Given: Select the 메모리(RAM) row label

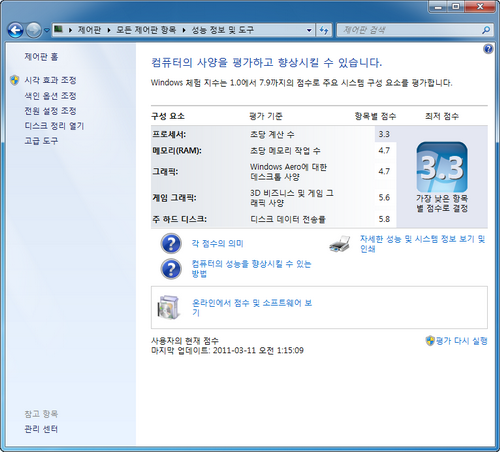Looking at the screenshot, I should coord(177,151).
